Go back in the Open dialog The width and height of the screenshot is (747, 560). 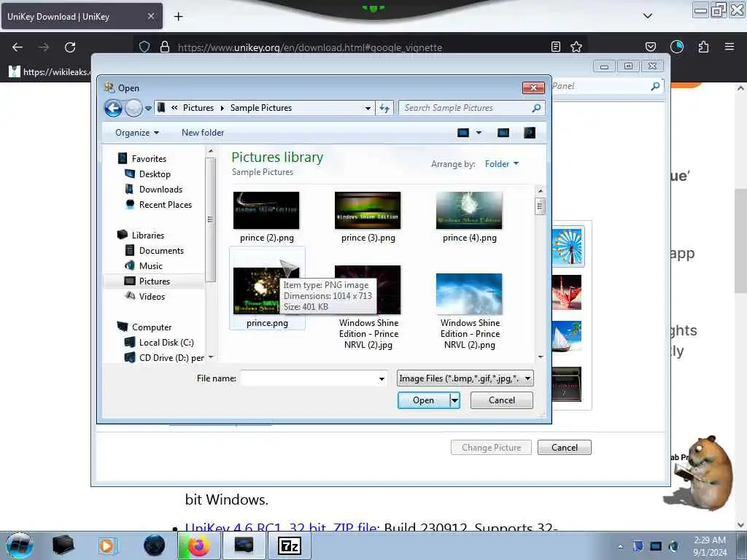pyautogui.click(x=113, y=108)
